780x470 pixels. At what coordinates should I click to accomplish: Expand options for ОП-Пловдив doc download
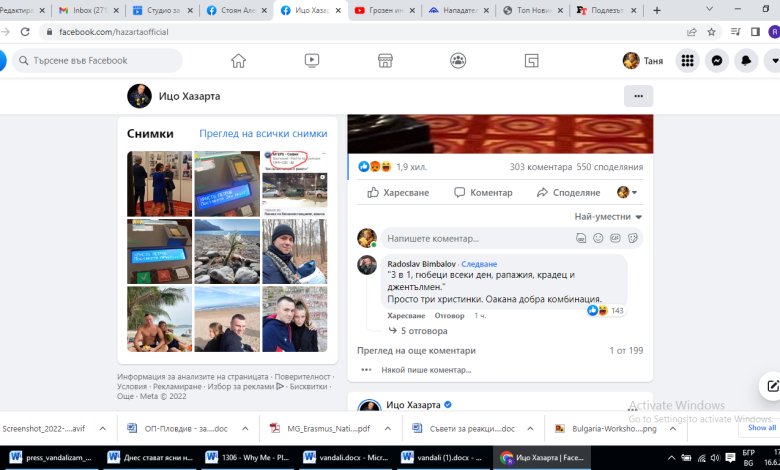point(245,428)
